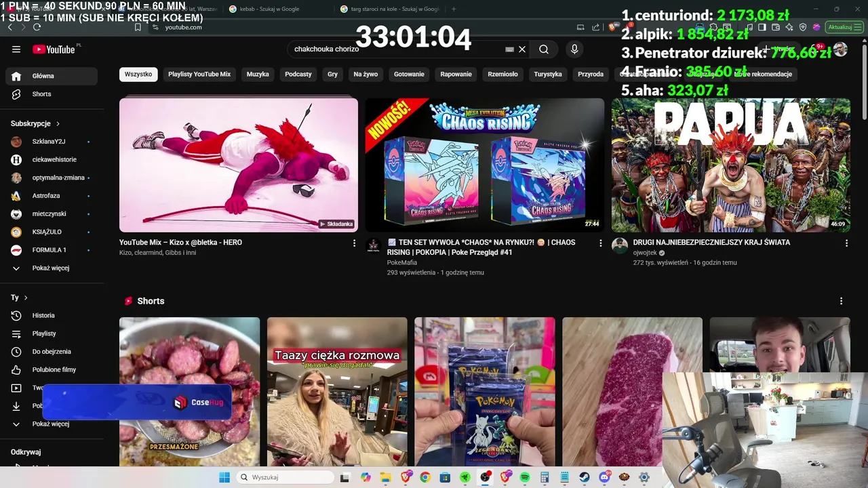Viewport: 868px width, 488px height.
Task: Open the ojwojtek channel name link
Action: coord(645,253)
